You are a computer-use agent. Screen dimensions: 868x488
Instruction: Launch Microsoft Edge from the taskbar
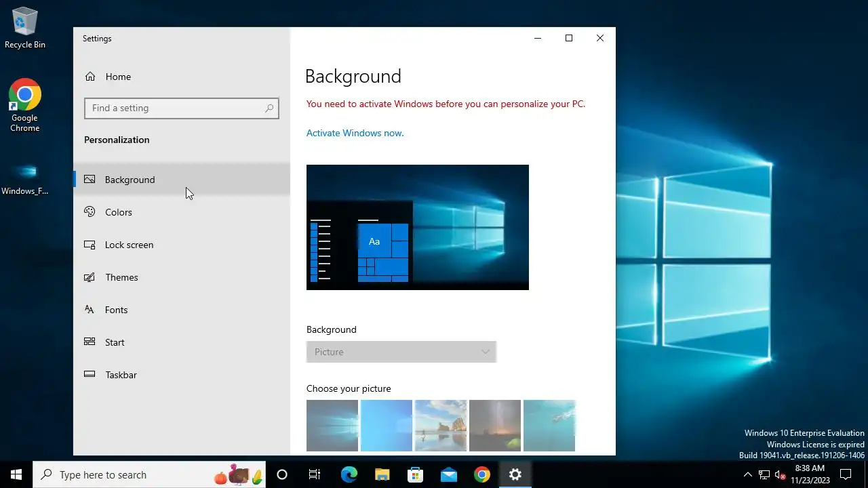tap(349, 474)
